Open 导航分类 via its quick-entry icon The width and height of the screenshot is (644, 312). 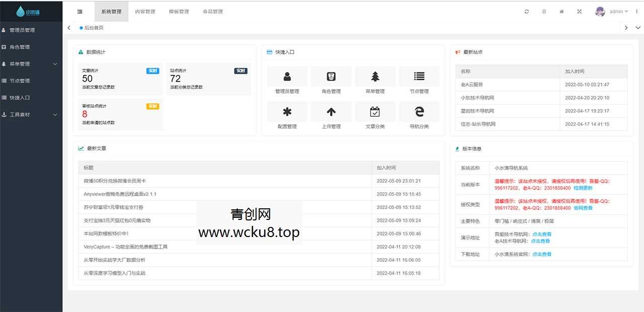419,111
